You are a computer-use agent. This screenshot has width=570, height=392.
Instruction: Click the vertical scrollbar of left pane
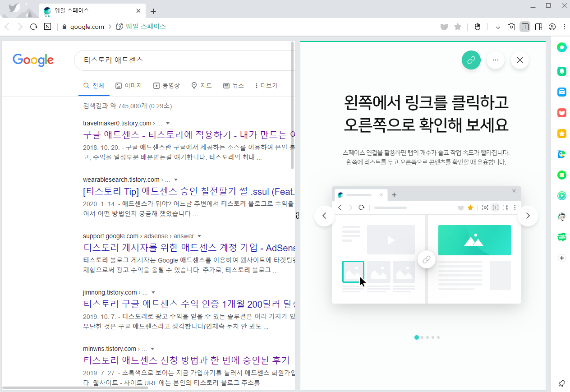pyautogui.click(x=293, y=105)
